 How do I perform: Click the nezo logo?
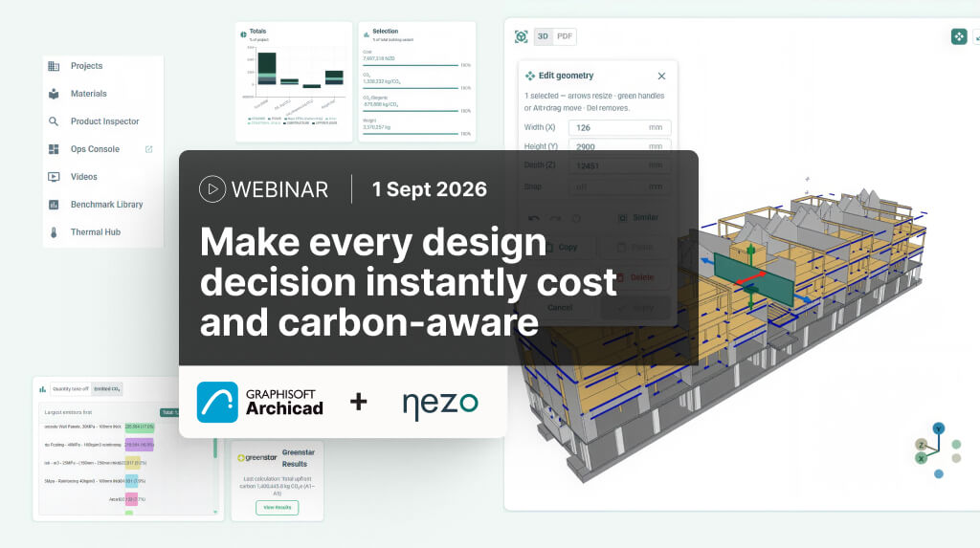click(440, 405)
